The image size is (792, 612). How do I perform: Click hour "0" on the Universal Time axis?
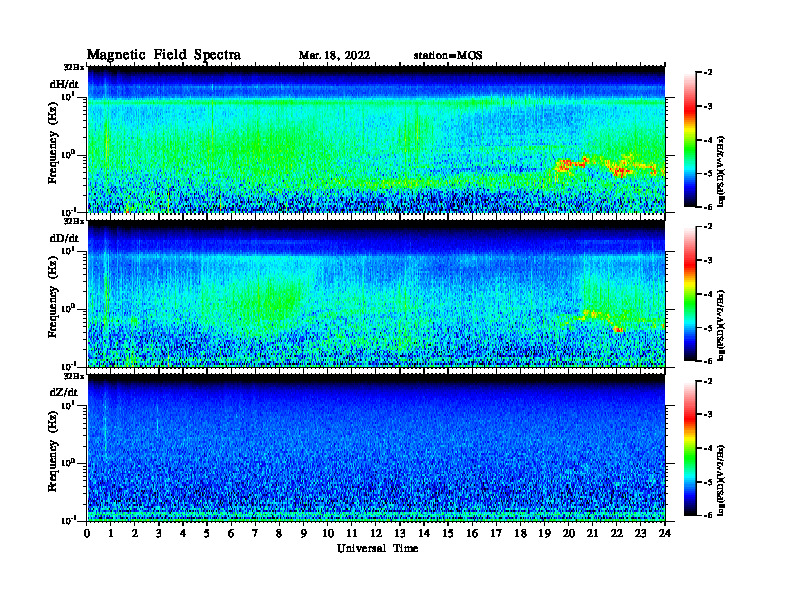87,534
